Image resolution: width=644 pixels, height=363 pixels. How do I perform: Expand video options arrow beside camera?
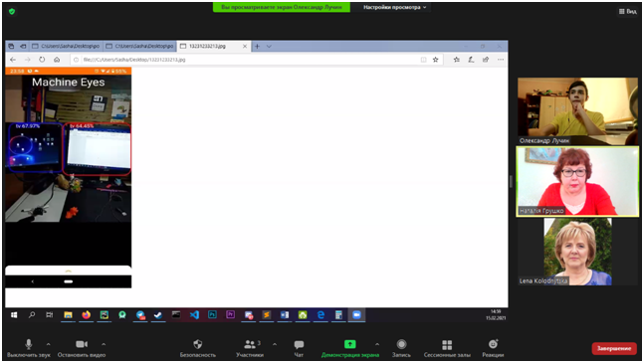click(104, 344)
